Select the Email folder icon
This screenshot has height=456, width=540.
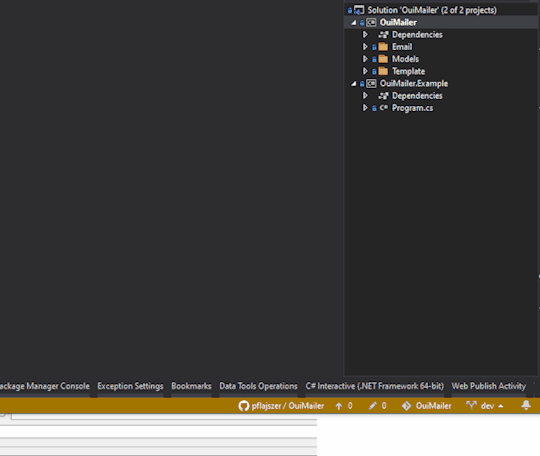coord(383,47)
